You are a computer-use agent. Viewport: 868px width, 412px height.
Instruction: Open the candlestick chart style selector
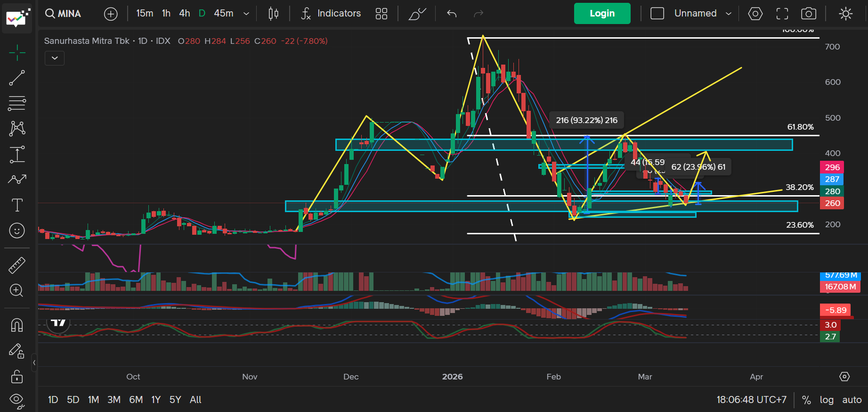click(273, 14)
